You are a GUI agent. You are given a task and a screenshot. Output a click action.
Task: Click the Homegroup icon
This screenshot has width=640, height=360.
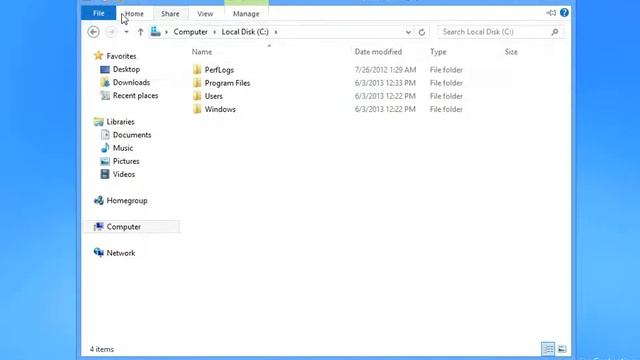pyautogui.click(x=98, y=200)
